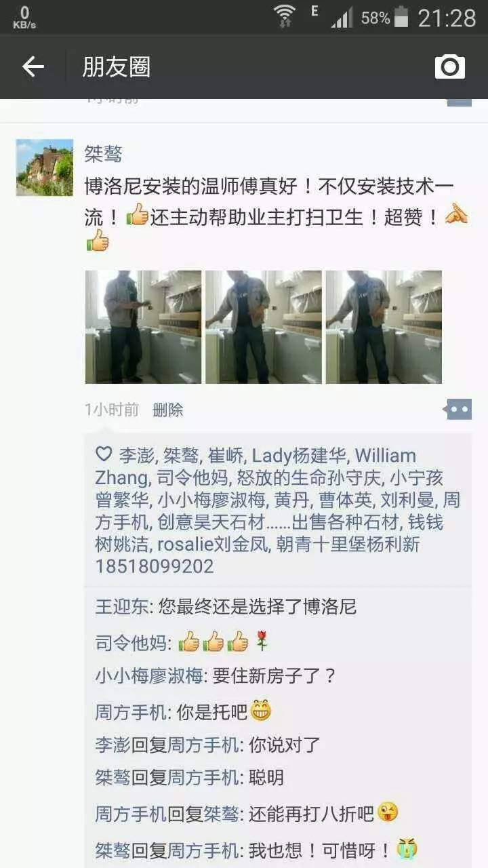Tap the battery status icon

tap(401, 17)
